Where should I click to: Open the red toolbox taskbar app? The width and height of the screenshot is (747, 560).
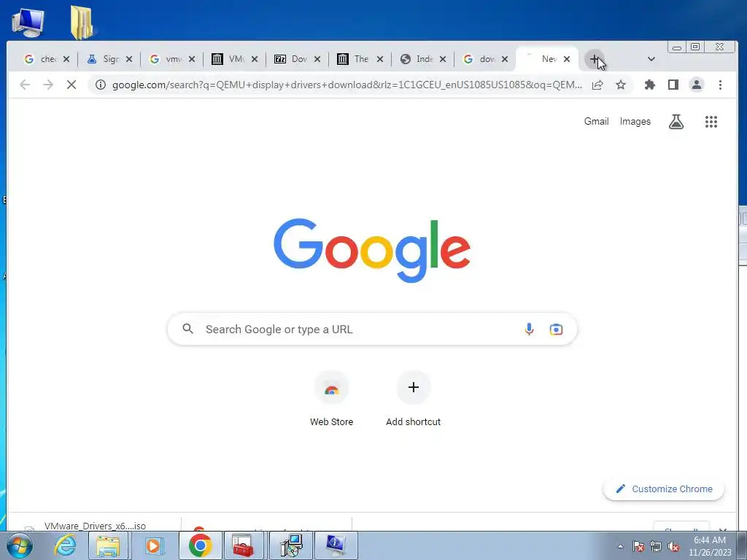(x=242, y=545)
